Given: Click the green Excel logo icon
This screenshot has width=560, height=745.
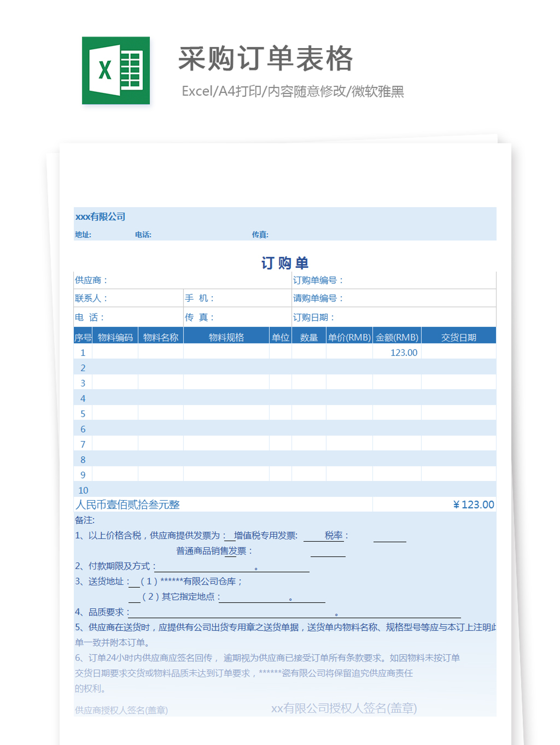Looking at the screenshot, I should [116, 70].
